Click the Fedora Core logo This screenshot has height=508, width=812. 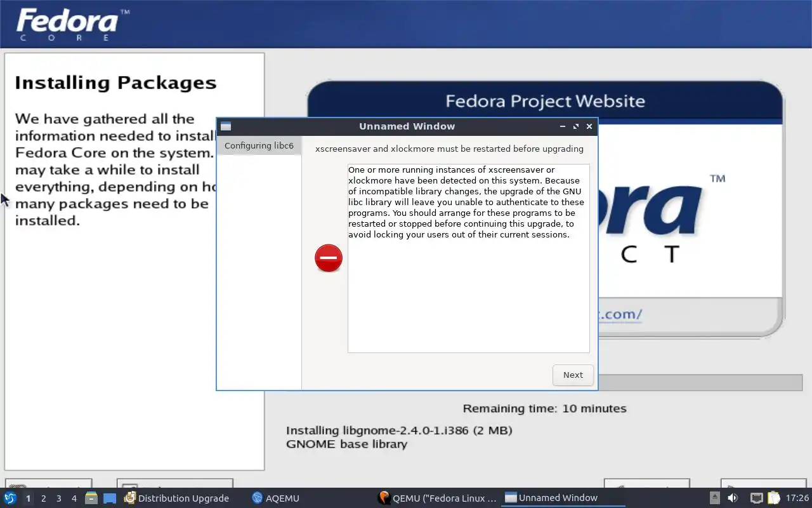coord(72,24)
